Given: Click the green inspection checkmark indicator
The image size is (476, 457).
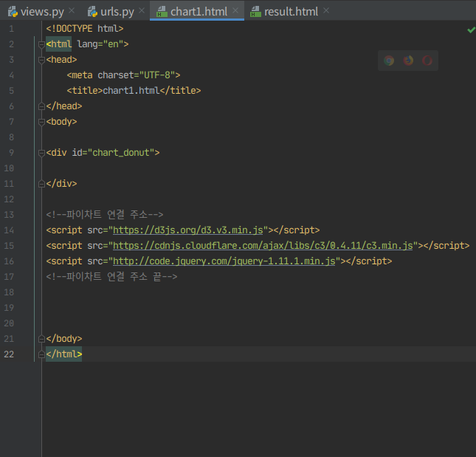Looking at the screenshot, I should tap(471, 30).
